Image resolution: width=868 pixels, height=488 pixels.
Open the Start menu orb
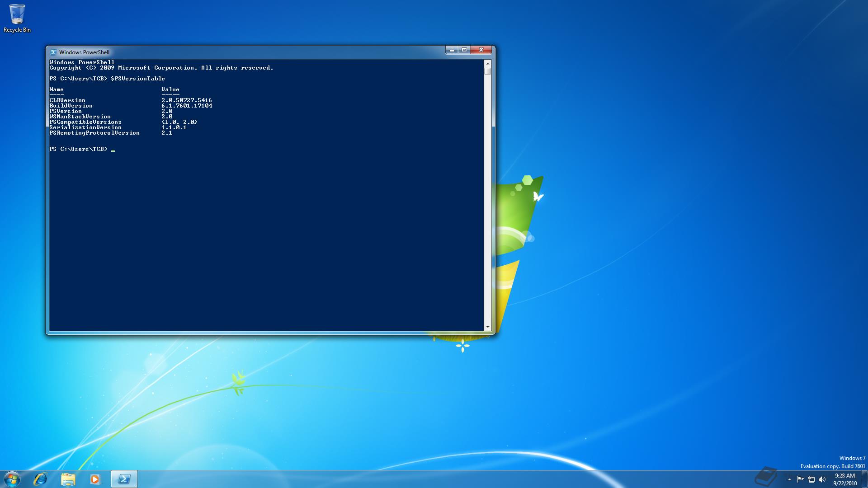tap(12, 479)
